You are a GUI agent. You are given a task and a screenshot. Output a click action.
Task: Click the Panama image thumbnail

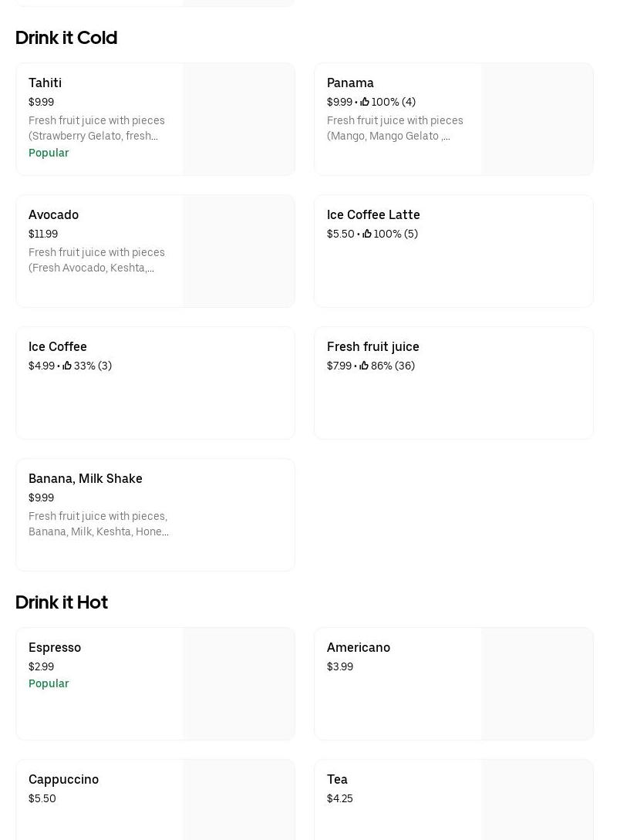[x=537, y=119]
